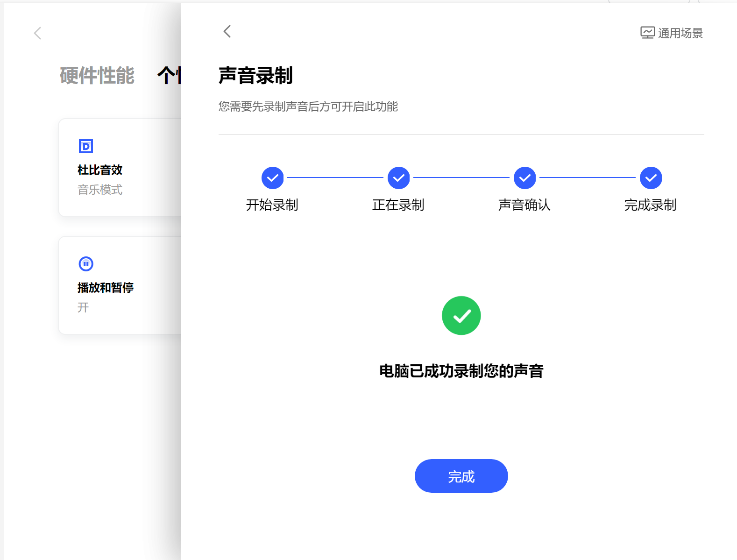Click the 声音录制 heading

(x=256, y=76)
